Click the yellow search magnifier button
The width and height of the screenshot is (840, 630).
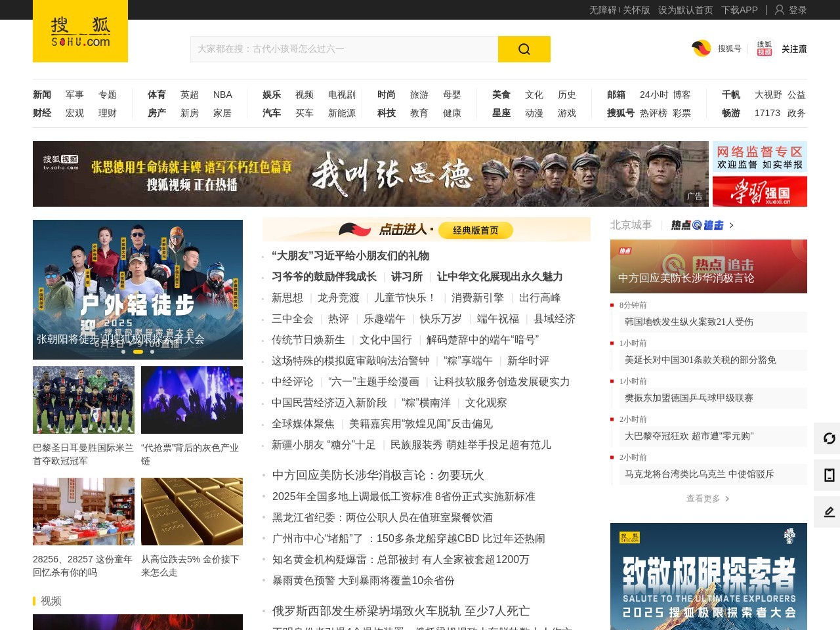pyautogui.click(x=524, y=49)
